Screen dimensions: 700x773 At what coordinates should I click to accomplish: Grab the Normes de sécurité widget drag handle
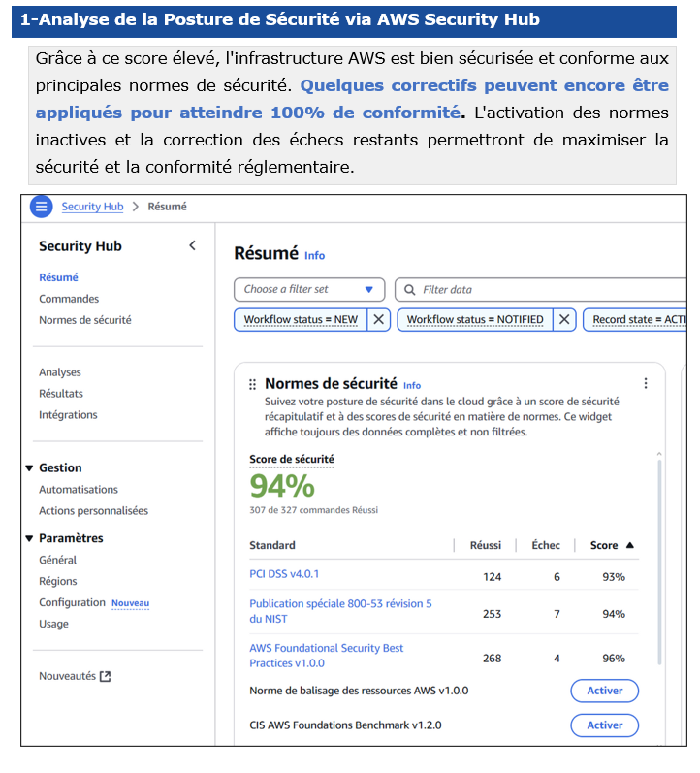(x=252, y=384)
